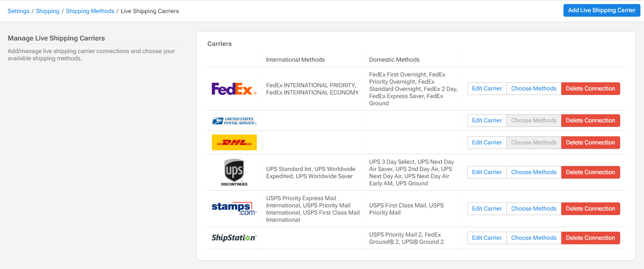644x269 pixels.
Task: Click the DHL carrier logo
Action: (234, 142)
